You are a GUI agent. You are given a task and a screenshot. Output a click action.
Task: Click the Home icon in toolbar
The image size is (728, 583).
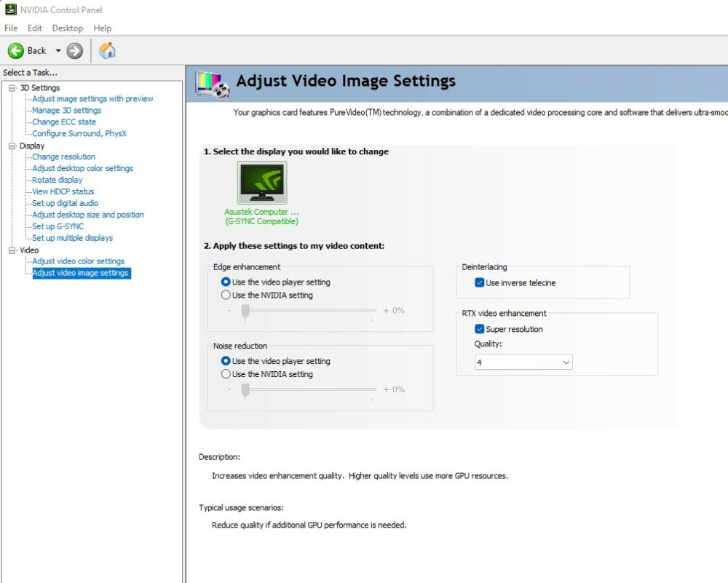pos(107,50)
